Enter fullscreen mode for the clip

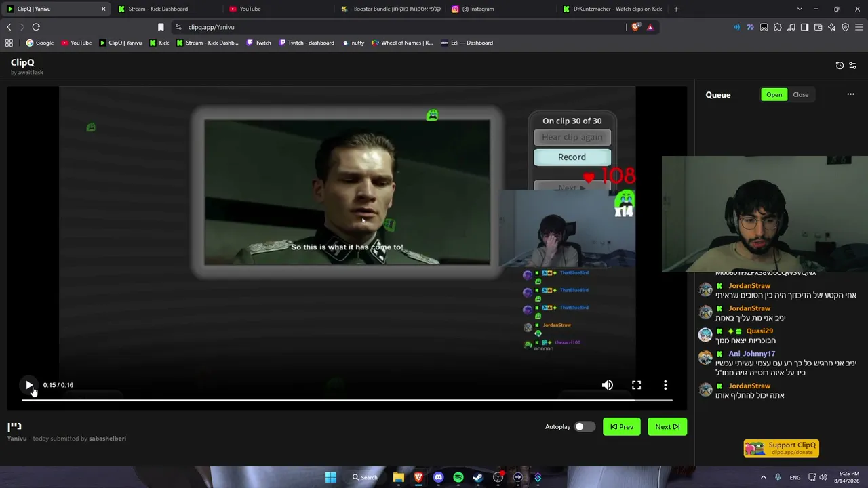637,385
